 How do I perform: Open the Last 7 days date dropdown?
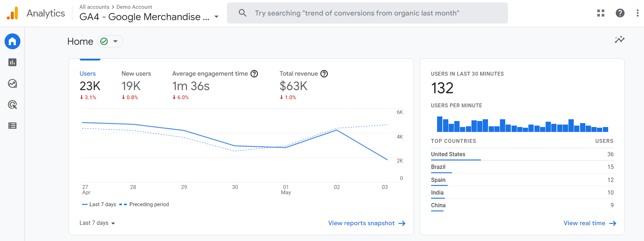pyautogui.click(x=97, y=223)
